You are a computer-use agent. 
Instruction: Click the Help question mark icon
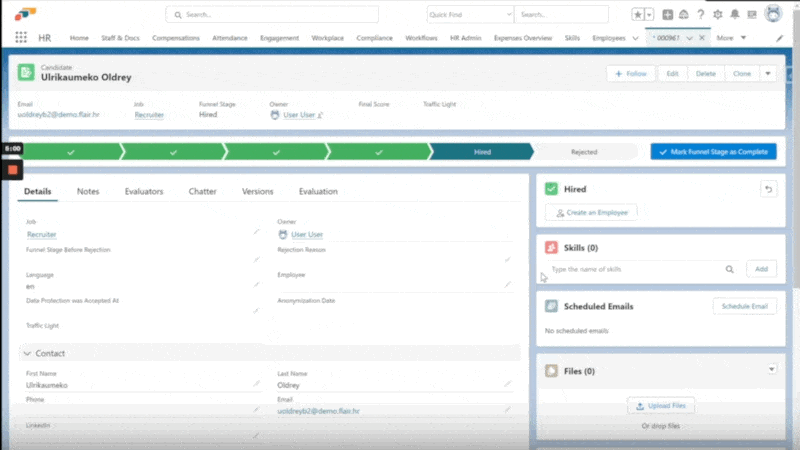point(699,15)
